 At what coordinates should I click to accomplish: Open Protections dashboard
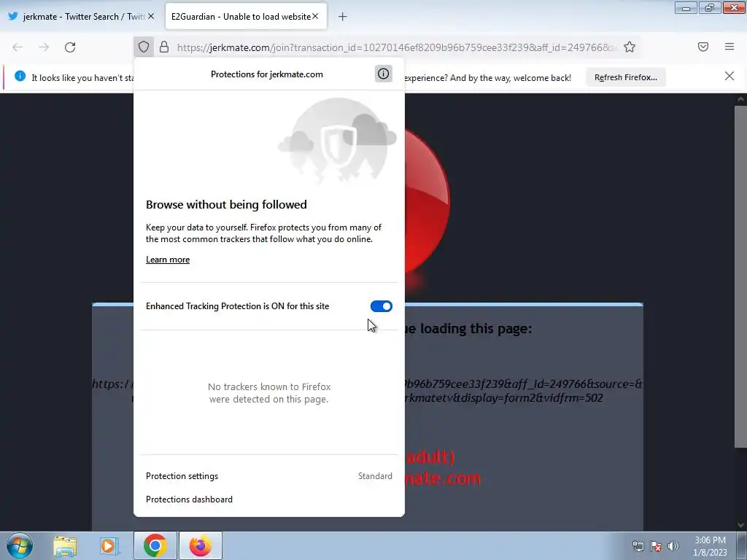click(x=268, y=499)
